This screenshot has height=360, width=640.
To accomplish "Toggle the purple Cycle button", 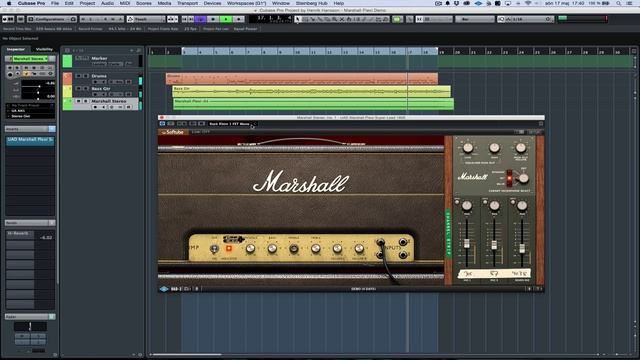I will [x=201, y=19].
